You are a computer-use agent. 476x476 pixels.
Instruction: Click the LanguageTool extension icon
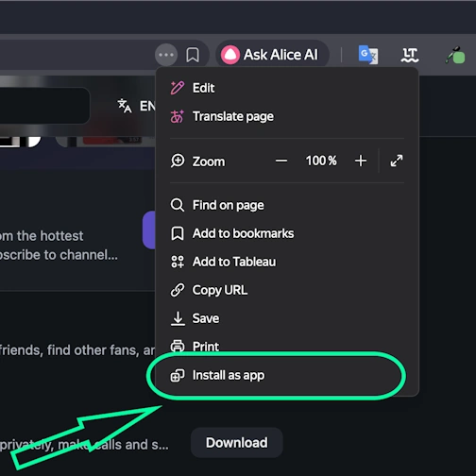tap(410, 55)
